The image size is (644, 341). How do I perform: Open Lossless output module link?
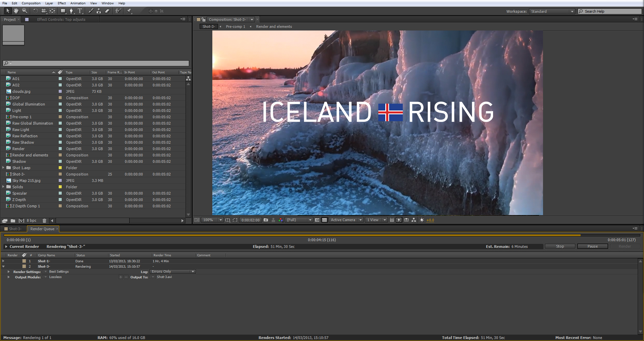(55, 277)
